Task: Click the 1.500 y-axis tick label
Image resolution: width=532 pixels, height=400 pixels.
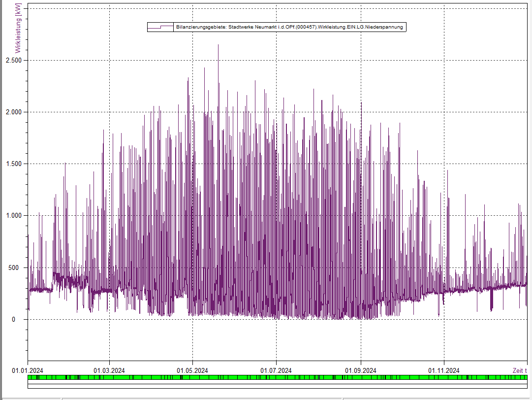Action: [x=14, y=164]
